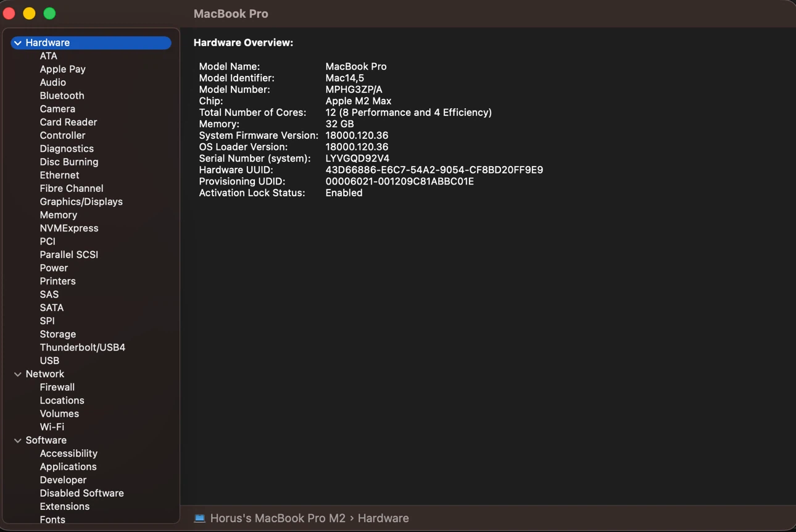796x532 pixels.
Task: Select Thunderbolt/USB4 entry
Action: 82,348
